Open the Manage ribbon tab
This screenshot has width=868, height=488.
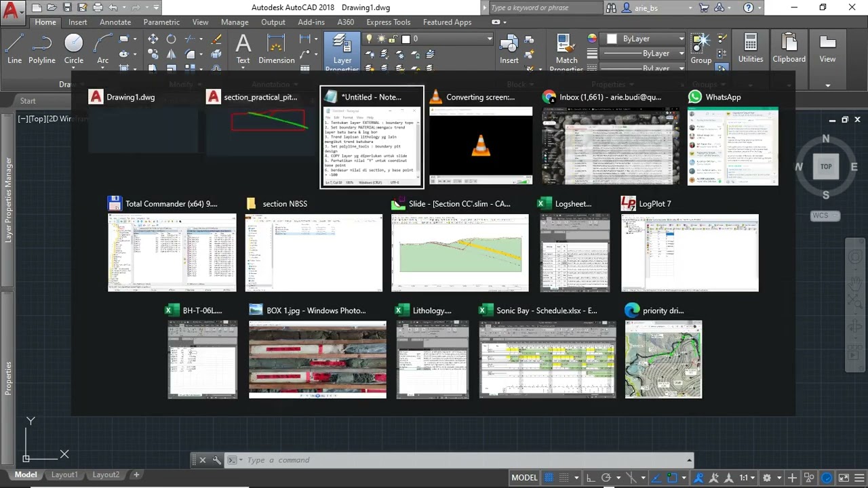235,22
